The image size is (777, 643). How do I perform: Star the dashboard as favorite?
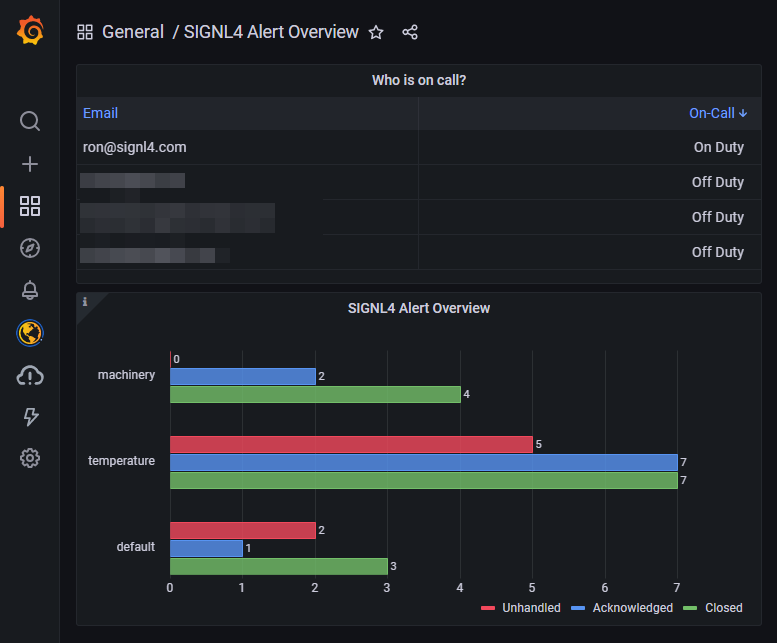(376, 33)
